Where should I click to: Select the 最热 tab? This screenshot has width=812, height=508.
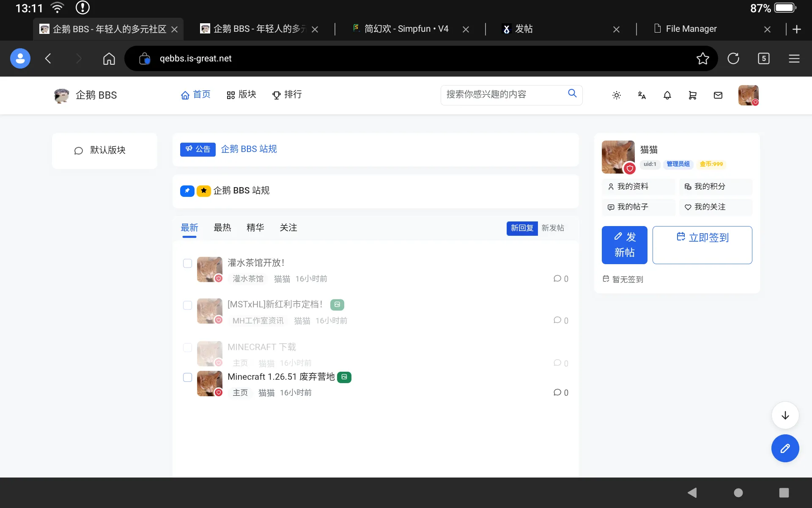point(222,228)
